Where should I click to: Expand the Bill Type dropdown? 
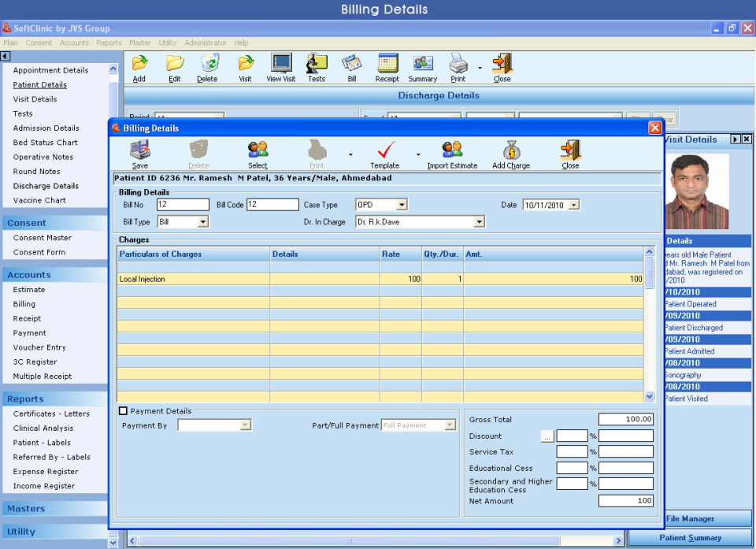coord(204,221)
